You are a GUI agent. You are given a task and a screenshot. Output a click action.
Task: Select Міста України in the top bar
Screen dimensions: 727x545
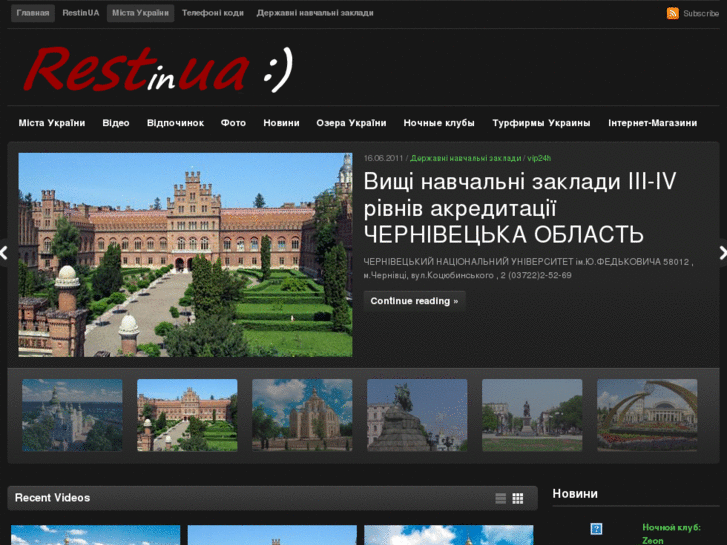tap(140, 13)
